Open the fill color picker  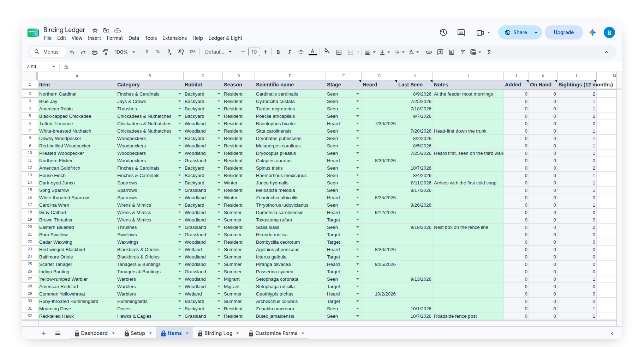tap(327, 52)
